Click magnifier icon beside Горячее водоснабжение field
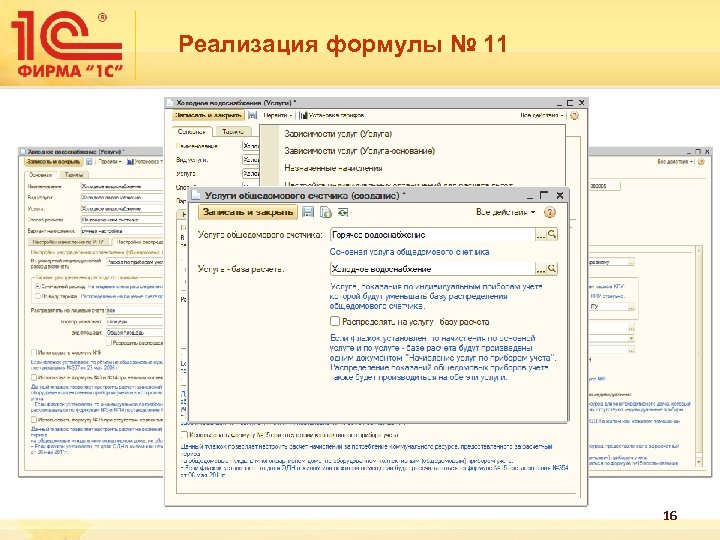 pyautogui.click(x=552, y=234)
